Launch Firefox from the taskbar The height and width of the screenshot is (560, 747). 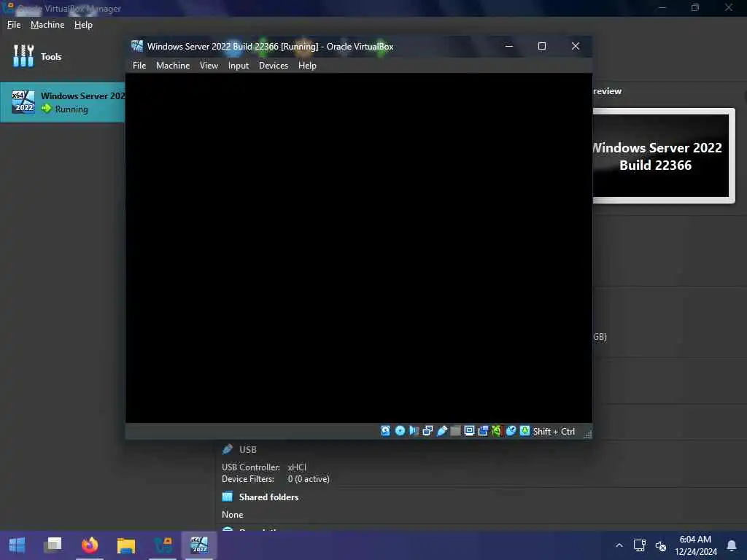point(90,545)
